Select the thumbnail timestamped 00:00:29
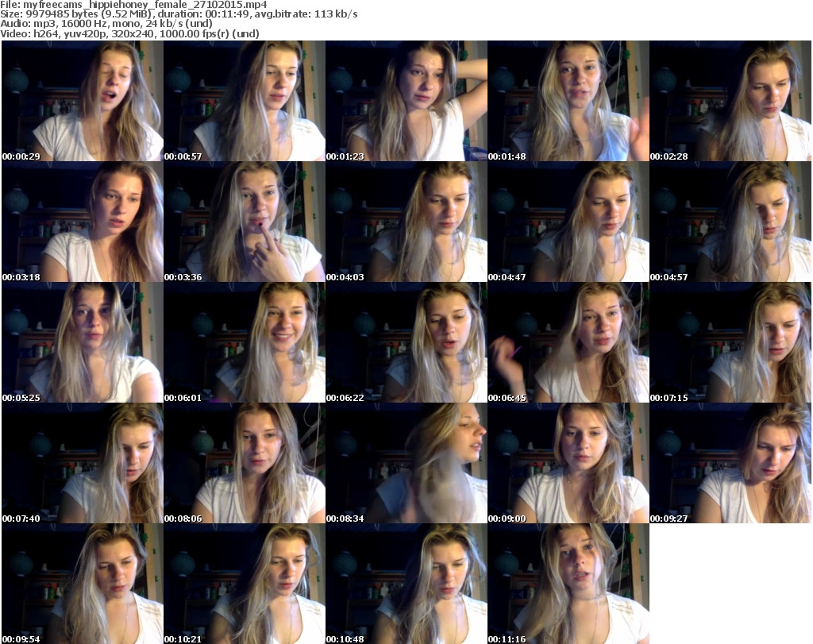Screen dimensions: 813x644 point(83,101)
